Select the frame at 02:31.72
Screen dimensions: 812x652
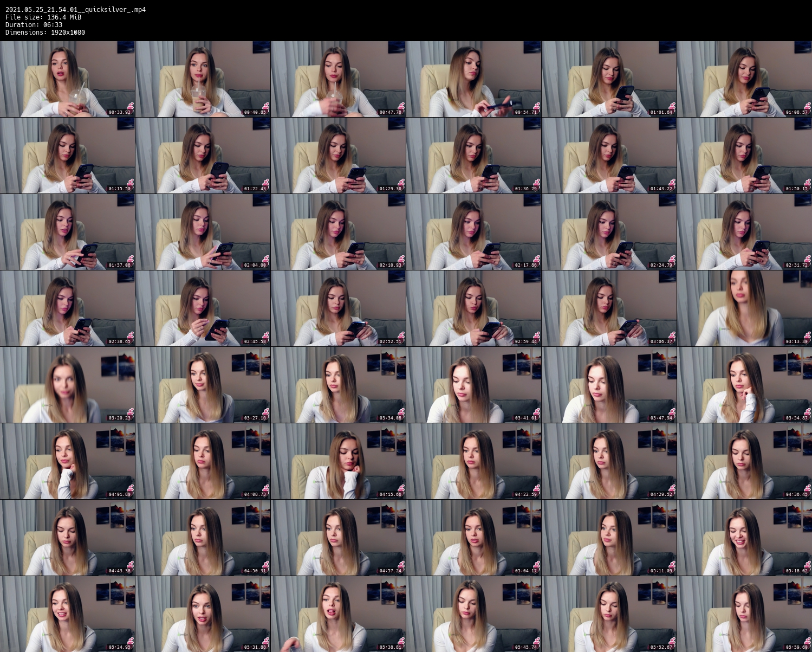[744, 232]
